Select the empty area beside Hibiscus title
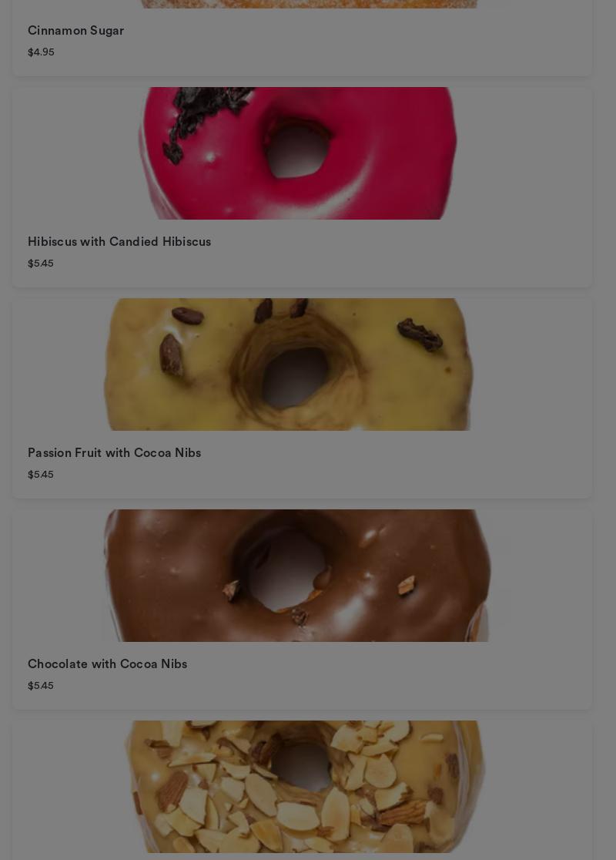 [x=400, y=242]
